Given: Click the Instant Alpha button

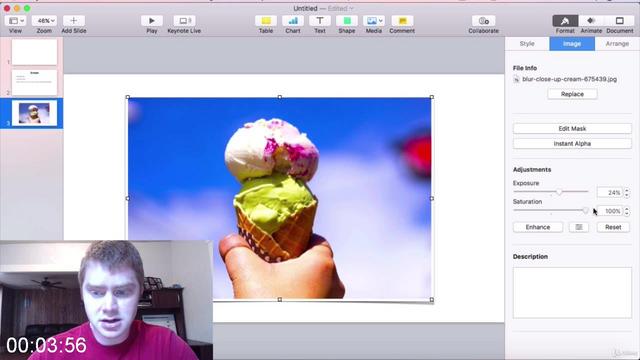Looking at the screenshot, I should (x=572, y=144).
